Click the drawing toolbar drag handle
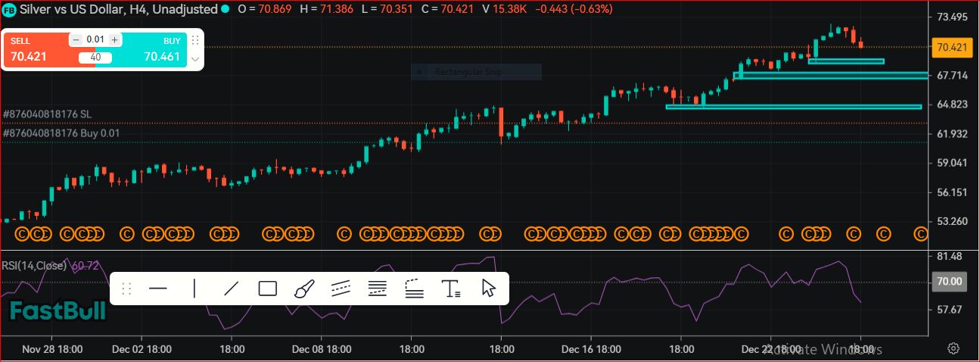Image resolution: width=980 pixels, height=362 pixels. (126, 289)
